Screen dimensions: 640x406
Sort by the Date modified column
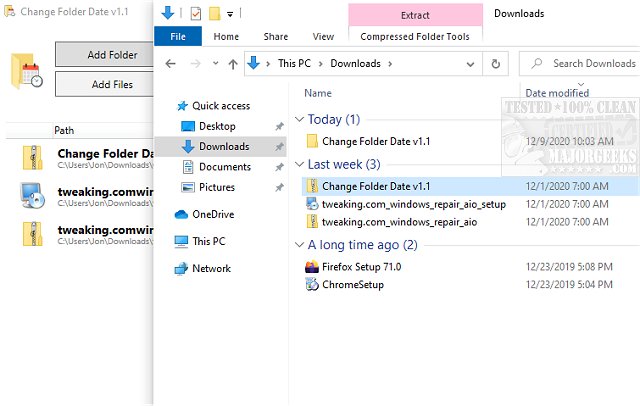tap(557, 93)
